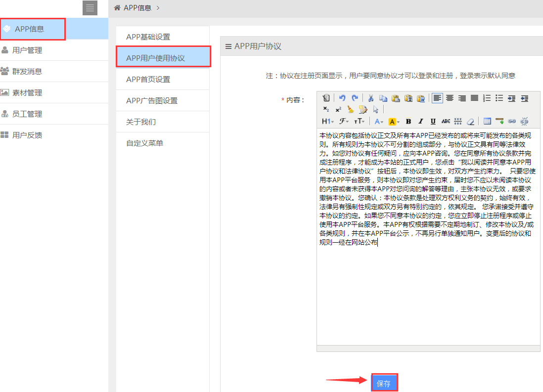Click the plain paste clipboard icon
543x392 pixels.
(396, 98)
